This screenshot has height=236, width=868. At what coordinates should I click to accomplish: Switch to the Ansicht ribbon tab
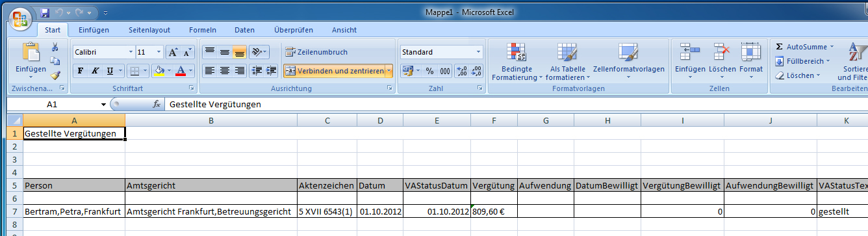[344, 30]
